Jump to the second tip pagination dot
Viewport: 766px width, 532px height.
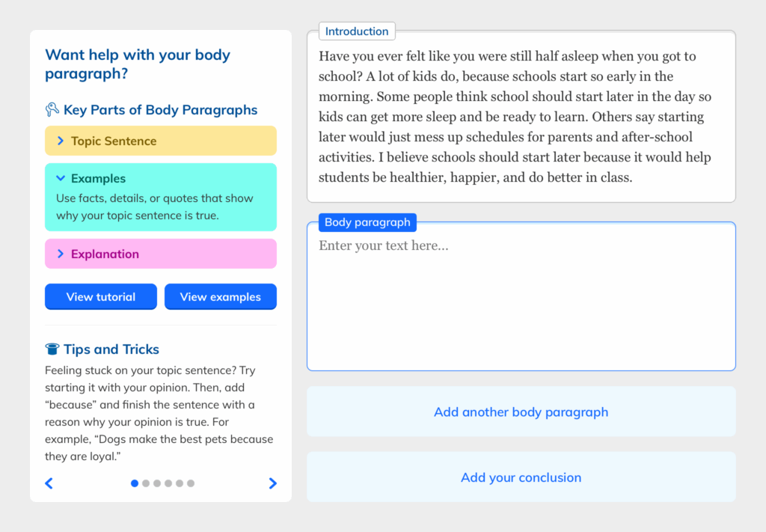pyautogui.click(x=146, y=483)
